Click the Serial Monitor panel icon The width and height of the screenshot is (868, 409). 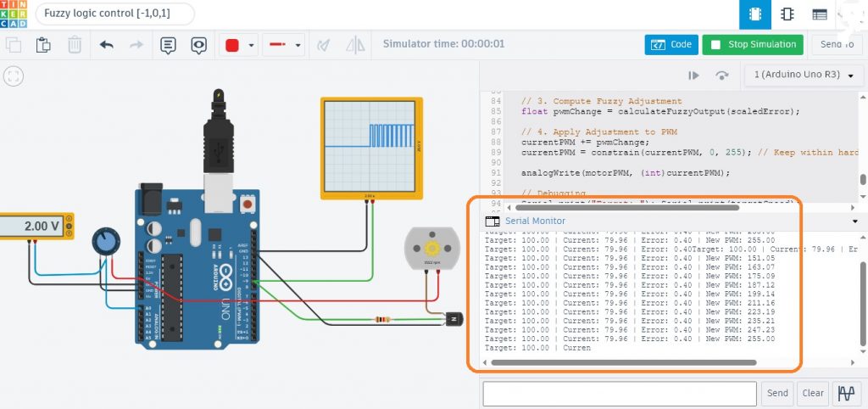click(x=492, y=221)
